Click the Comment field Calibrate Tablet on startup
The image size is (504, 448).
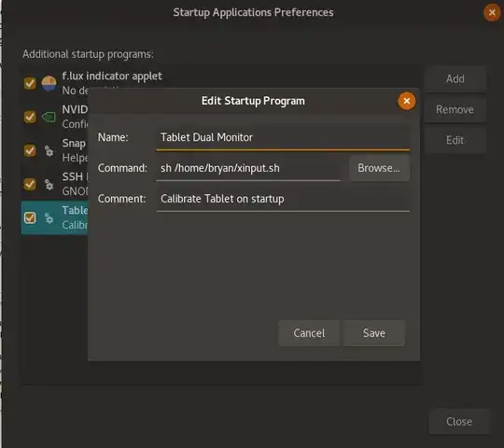(283, 199)
